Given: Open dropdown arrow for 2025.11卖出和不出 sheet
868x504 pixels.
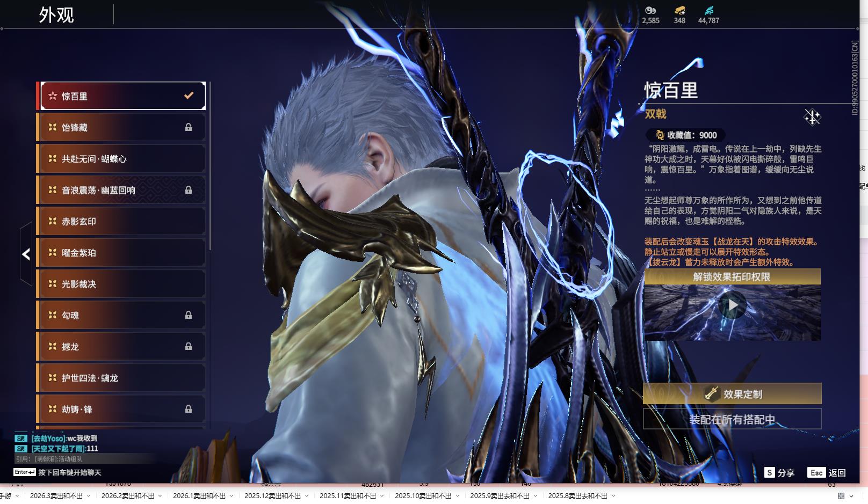Looking at the screenshot, I should click(x=382, y=496).
